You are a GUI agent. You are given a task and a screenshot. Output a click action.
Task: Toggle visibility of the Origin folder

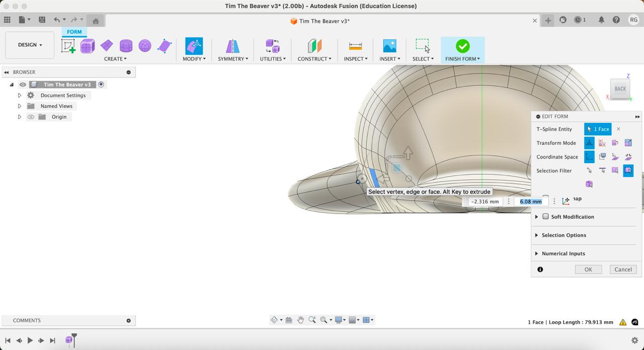tap(31, 117)
